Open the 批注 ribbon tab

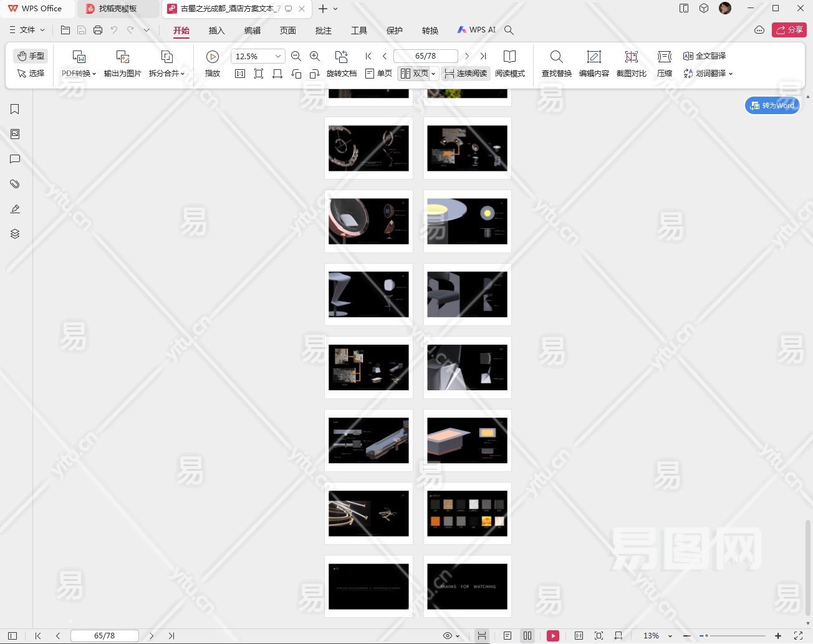click(x=323, y=31)
